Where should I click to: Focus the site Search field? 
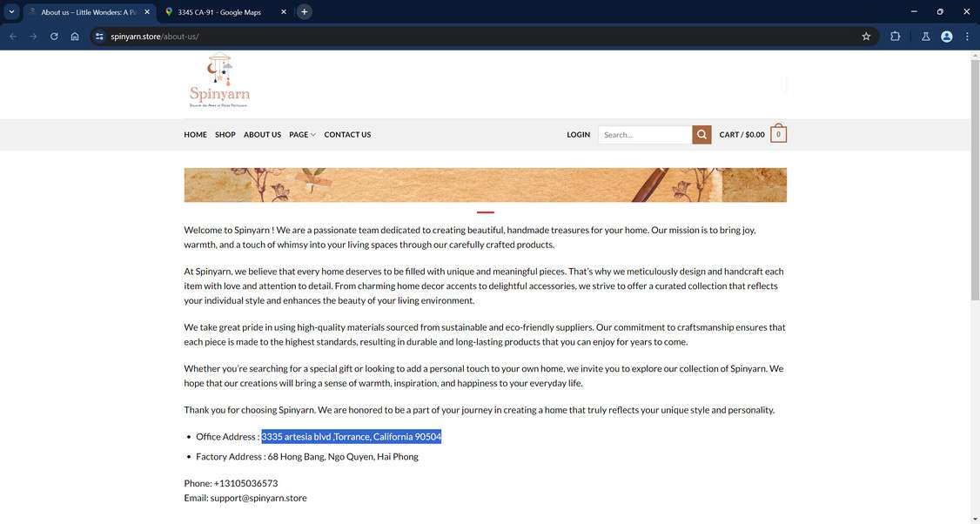644,134
